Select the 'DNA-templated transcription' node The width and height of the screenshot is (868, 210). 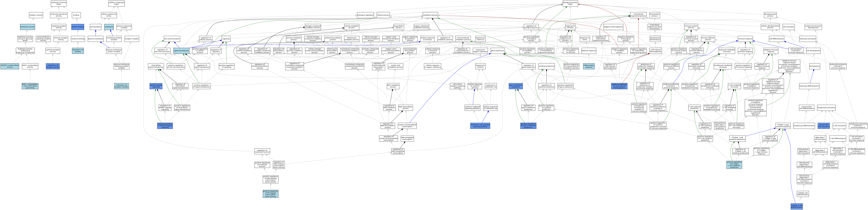[407, 138]
